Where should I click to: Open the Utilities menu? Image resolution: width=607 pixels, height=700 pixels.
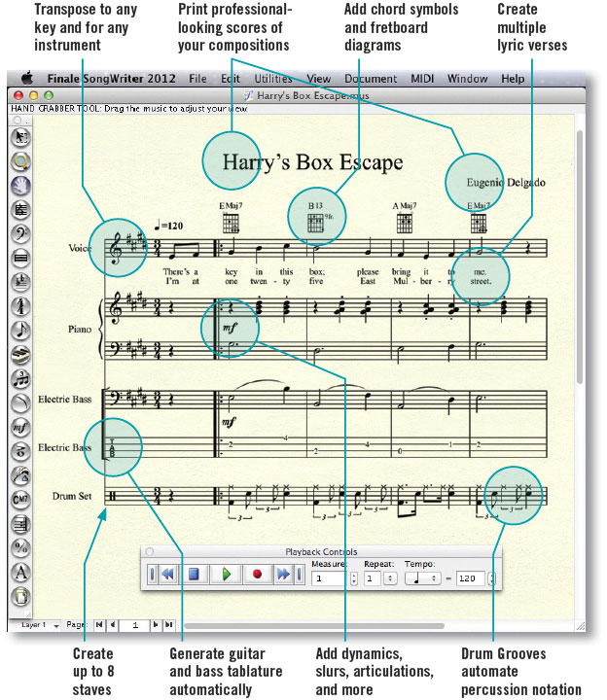pos(273,79)
